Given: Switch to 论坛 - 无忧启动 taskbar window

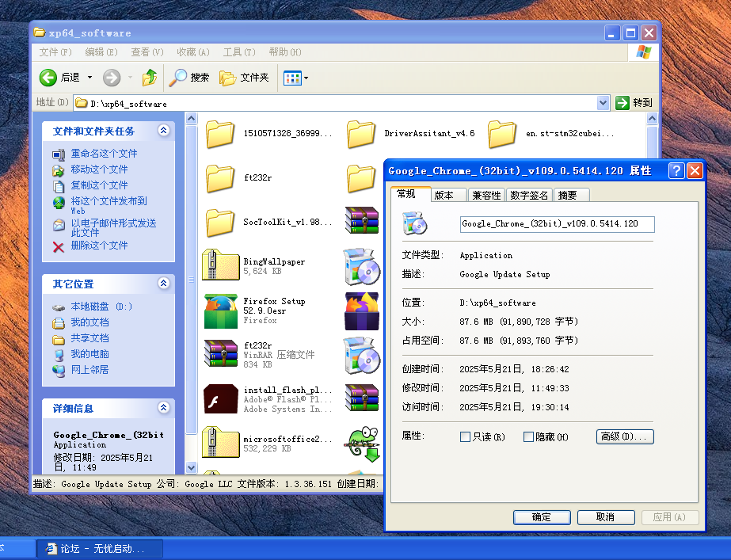Looking at the screenshot, I should tap(101, 549).
